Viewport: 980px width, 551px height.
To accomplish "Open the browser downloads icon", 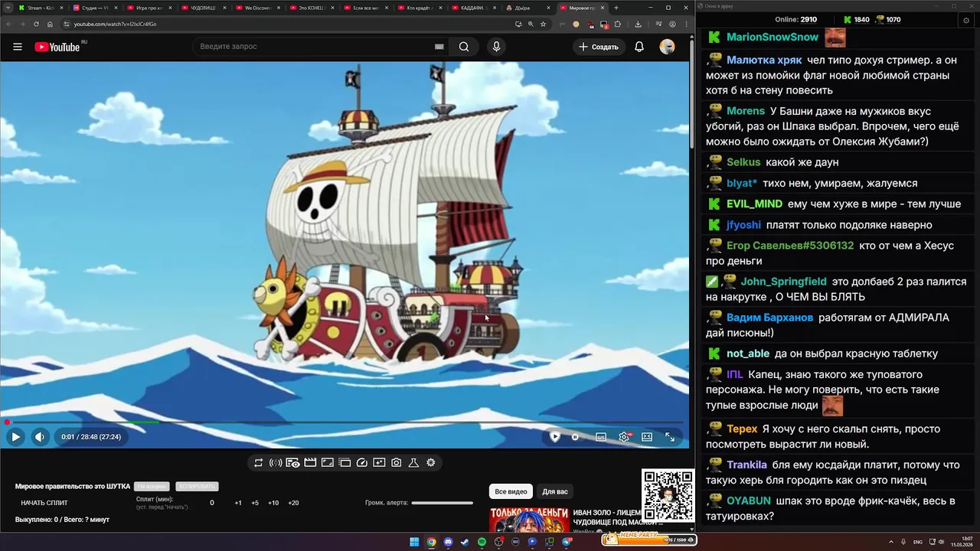I will pyautogui.click(x=638, y=24).
